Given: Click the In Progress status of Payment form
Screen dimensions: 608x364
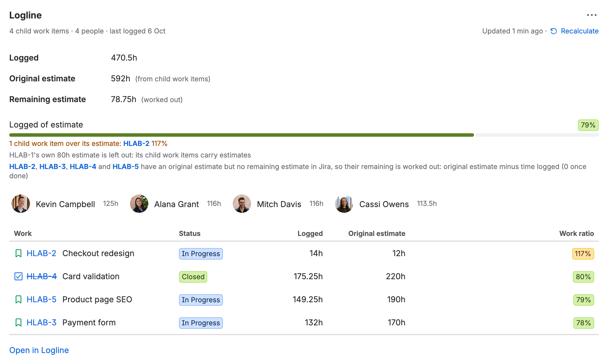Looking at the screenshot, I should point(201,323).
